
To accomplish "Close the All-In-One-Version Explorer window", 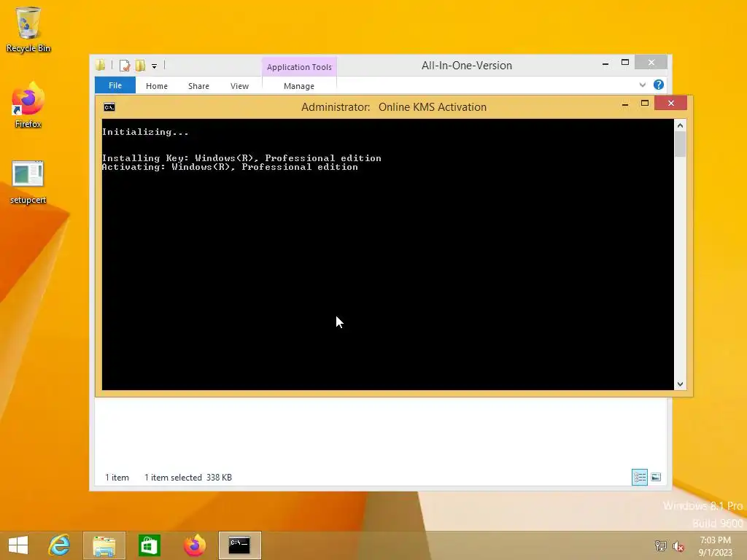I will point(651,63).
